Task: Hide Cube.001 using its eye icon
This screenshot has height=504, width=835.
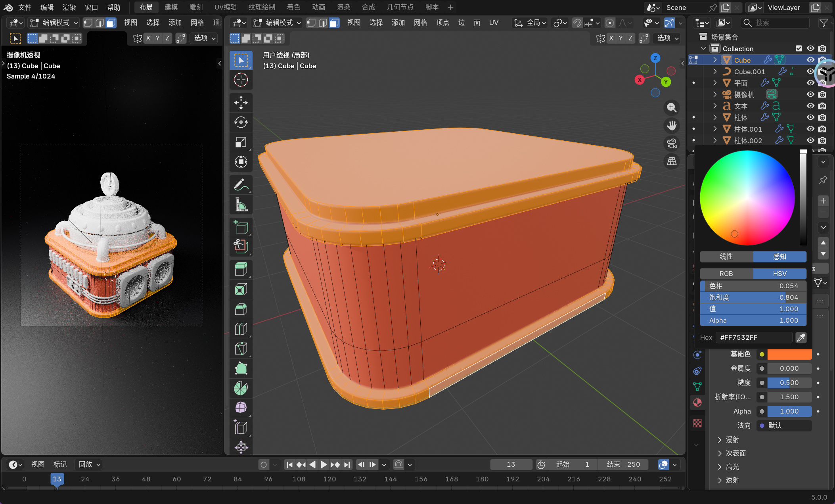Action: point(810,71)
